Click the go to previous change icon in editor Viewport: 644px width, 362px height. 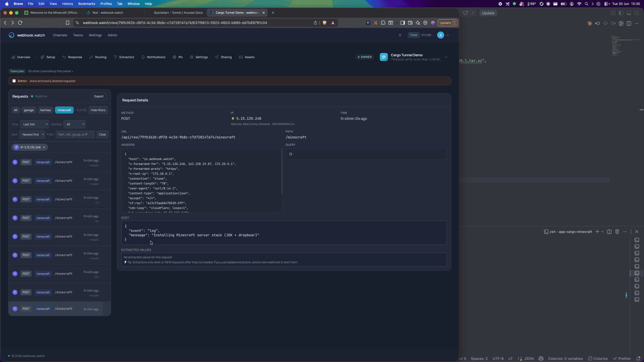[597, 23]
